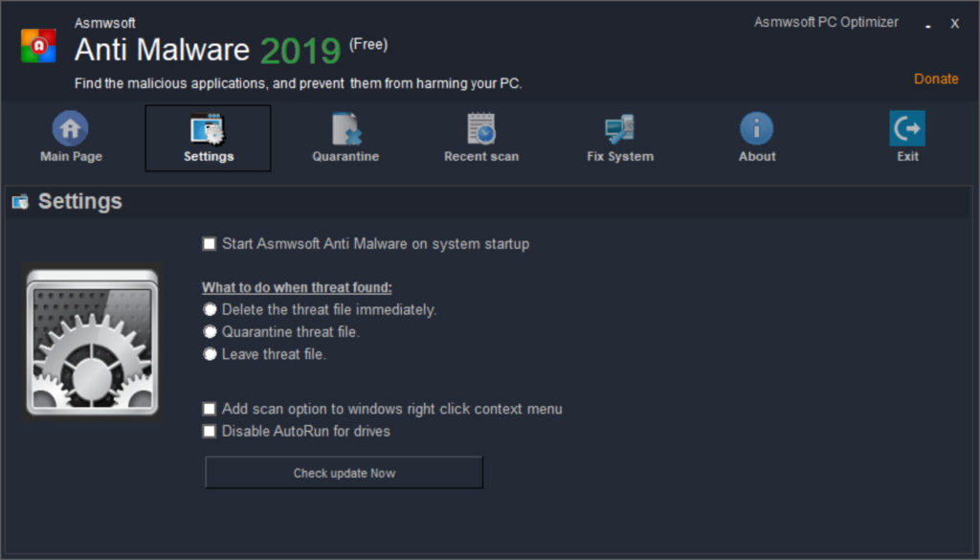The image size is (980, 560).
Task: Enable start on system startup checkbox
Action: click(210, 244)
